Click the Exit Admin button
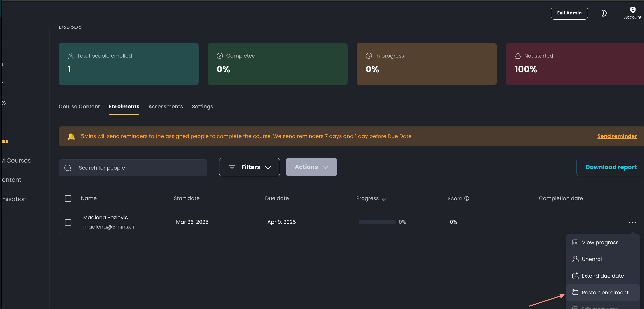This screenshot has height=309, width=644. 569,13
